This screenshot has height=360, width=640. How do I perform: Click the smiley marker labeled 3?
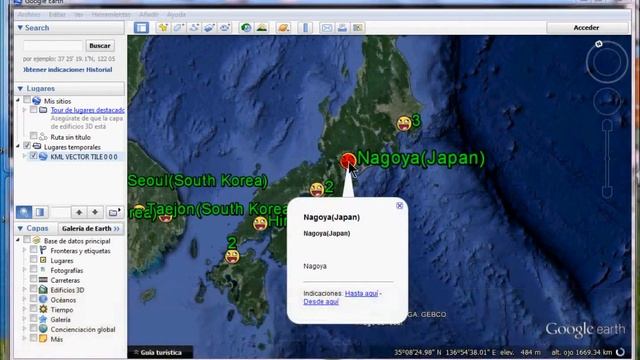(404, 123)
